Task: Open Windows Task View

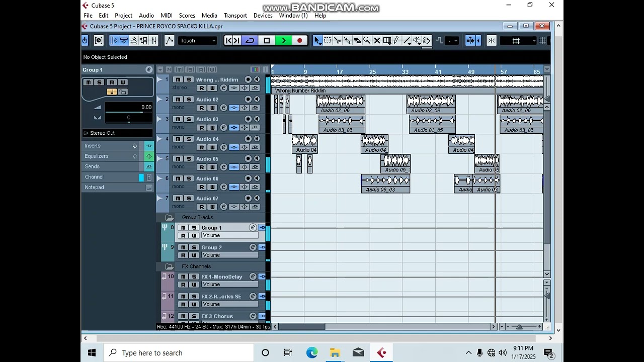Action: (x=288, y=353)
